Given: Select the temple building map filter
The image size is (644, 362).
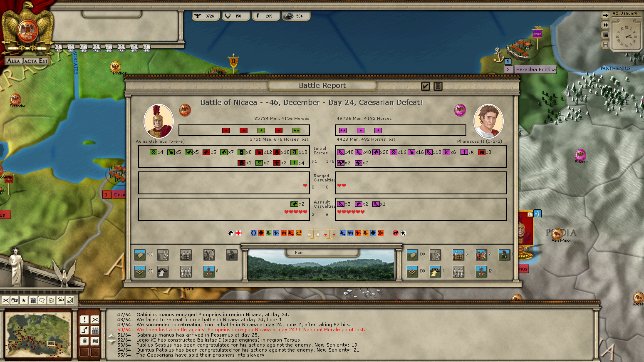Looking at the screenshot, I should coord(33,300).
